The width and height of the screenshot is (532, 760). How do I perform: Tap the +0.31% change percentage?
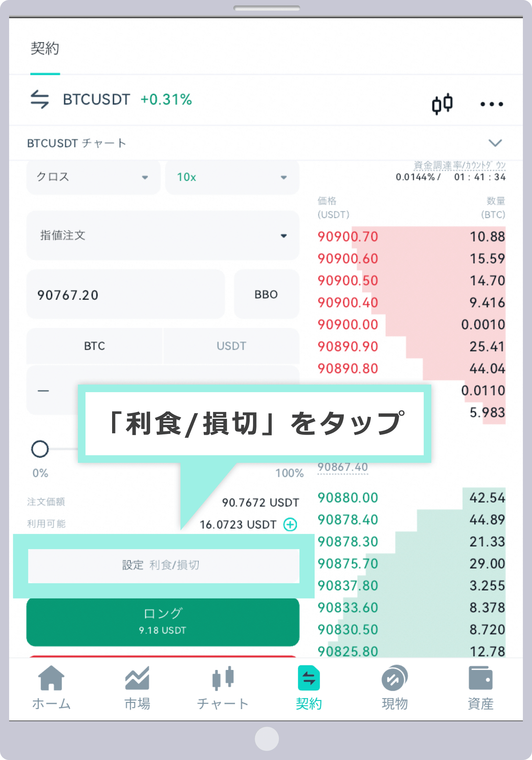[166, 100]
